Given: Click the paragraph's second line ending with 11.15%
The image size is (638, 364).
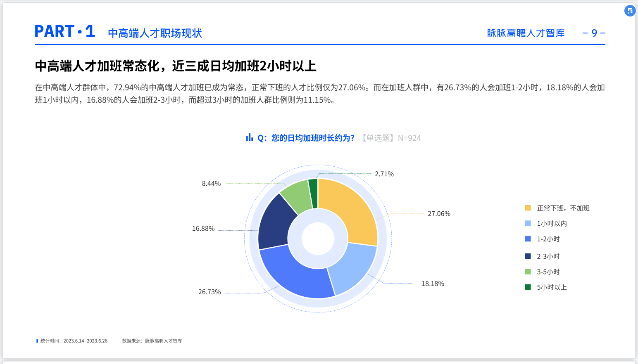Looking at the screenshot, I should tap(185, 100).
